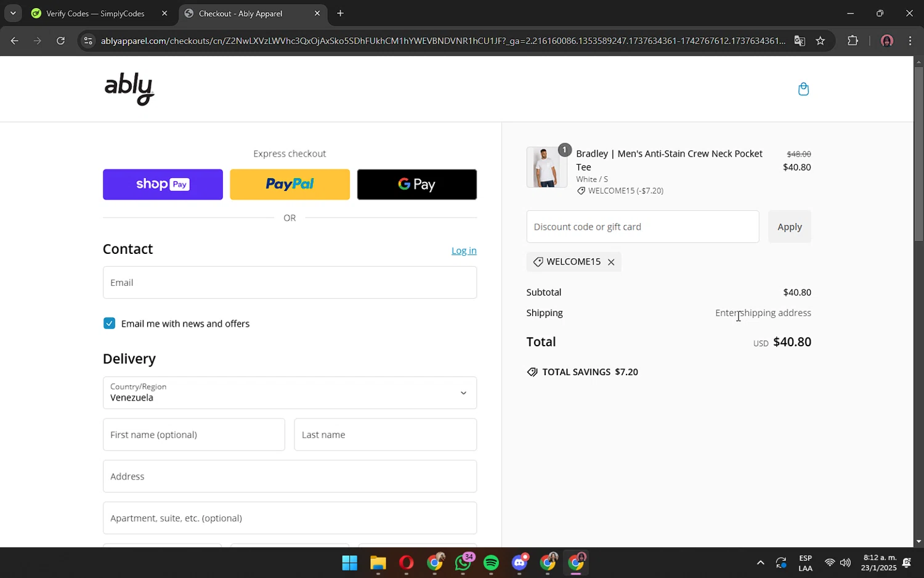Click the TOTAL SAVINGS tag icon

coord(532,372)
